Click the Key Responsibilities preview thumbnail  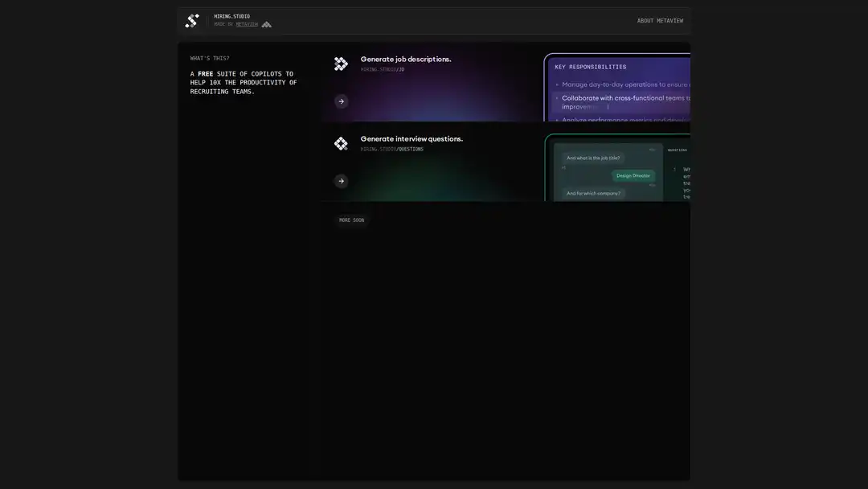click(617, 88)
